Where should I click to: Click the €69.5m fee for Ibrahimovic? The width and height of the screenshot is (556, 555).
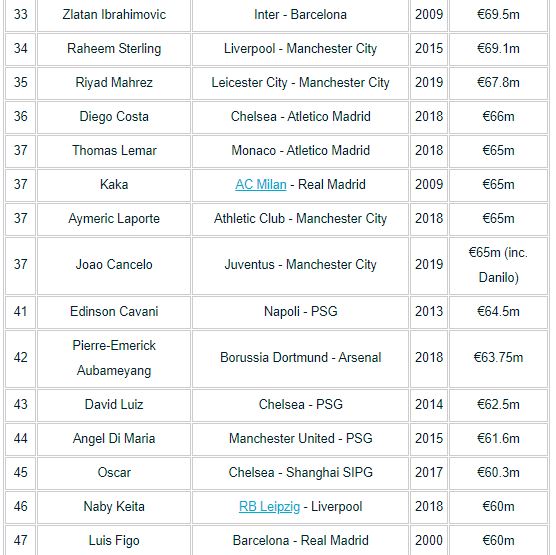pyautogui.click(x=498, y=15)
